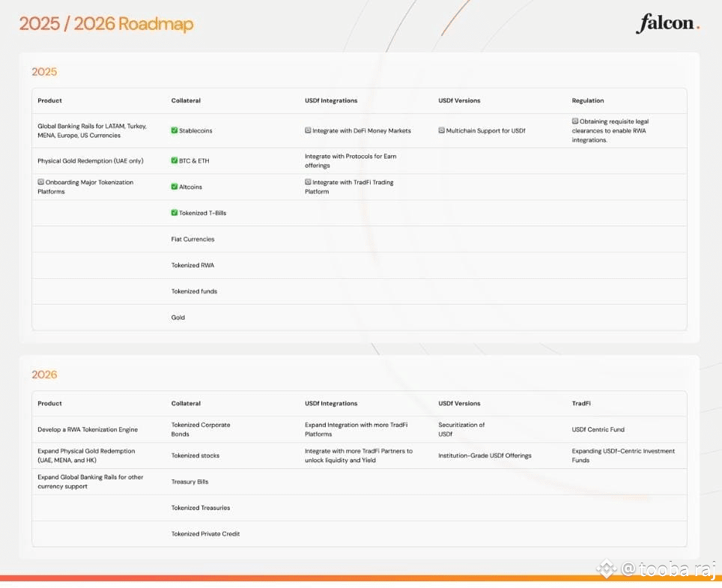Click 'Expand Physical Gold Redemption (UAE, MENA, and HK)'

[86, 455]
